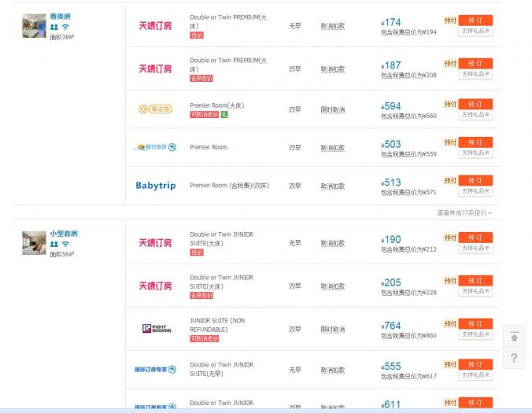Click the 取消扣款 cancellation policy in ¥503 row
The image size is (532, 413).
coord(333,148)
